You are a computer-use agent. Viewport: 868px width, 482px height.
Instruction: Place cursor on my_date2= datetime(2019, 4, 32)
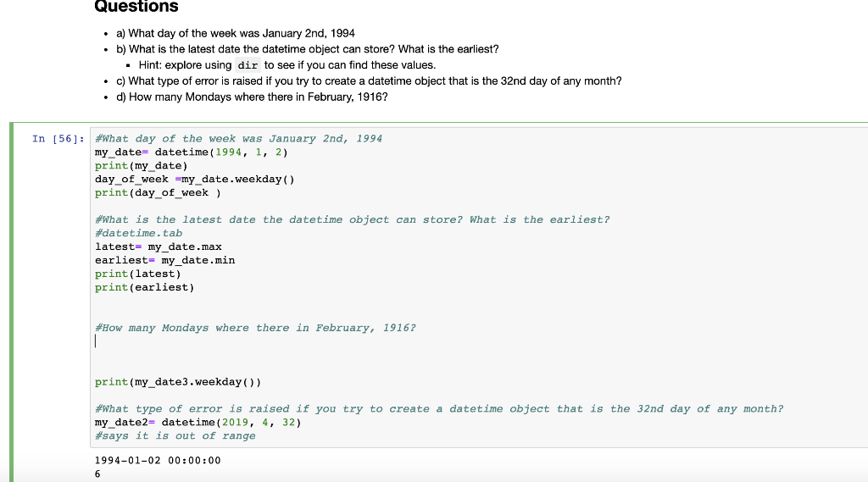coord(198,422)
